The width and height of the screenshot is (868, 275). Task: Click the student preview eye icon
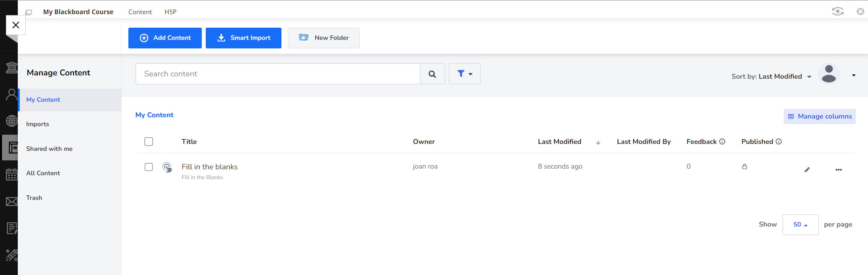point(837,12)
